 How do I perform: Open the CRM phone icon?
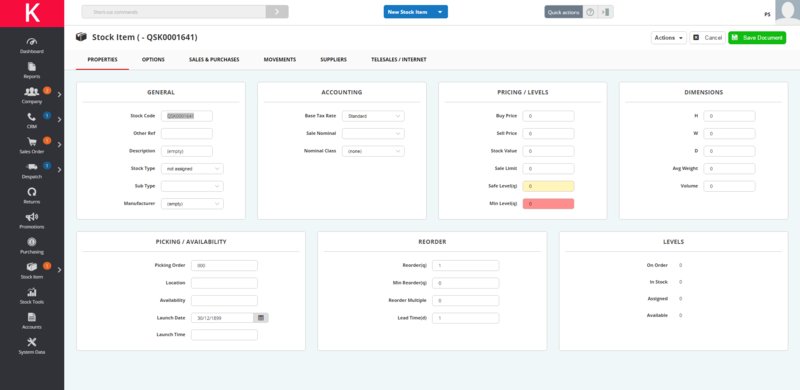pos(32,117)
